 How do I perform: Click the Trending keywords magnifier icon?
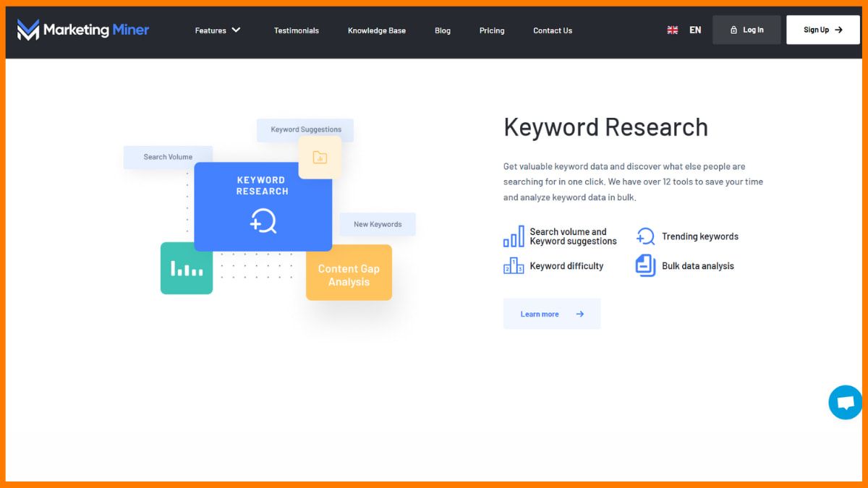tap(645, 236)
